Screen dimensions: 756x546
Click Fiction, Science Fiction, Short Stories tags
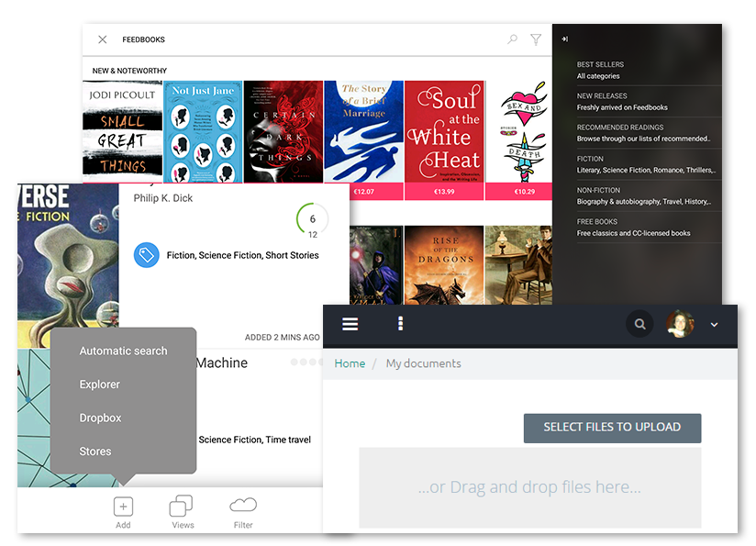click(x=242, y=255)
